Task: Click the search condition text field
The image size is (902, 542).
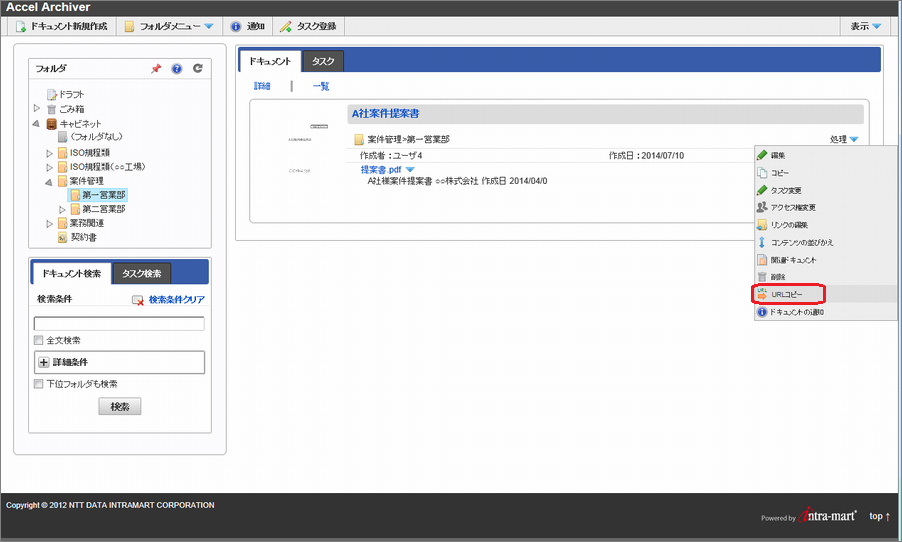Action: pyautogui.click(x=119, y=323)
